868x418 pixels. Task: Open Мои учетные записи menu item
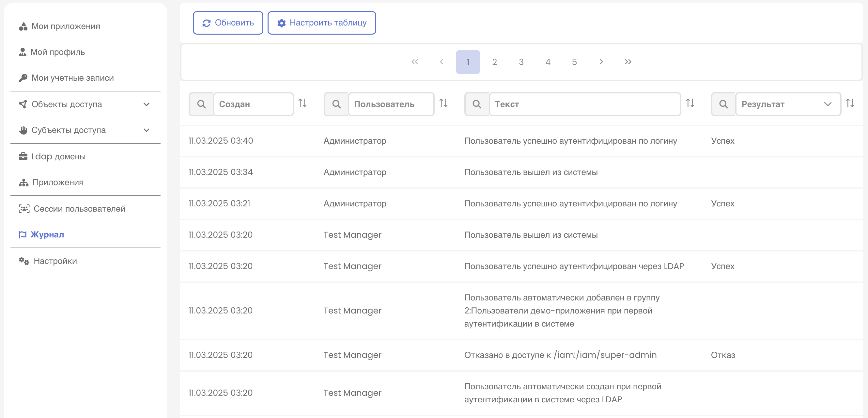(85, 78)
